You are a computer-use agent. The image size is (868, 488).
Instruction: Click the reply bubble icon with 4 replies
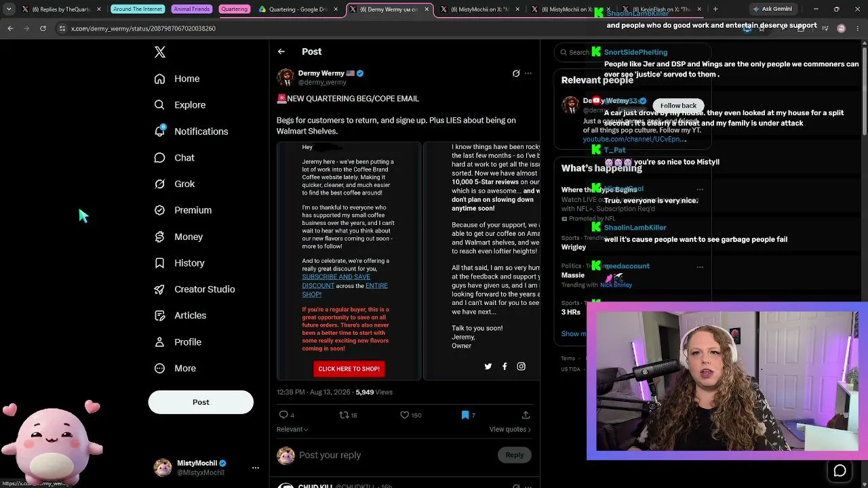point(283,415)
